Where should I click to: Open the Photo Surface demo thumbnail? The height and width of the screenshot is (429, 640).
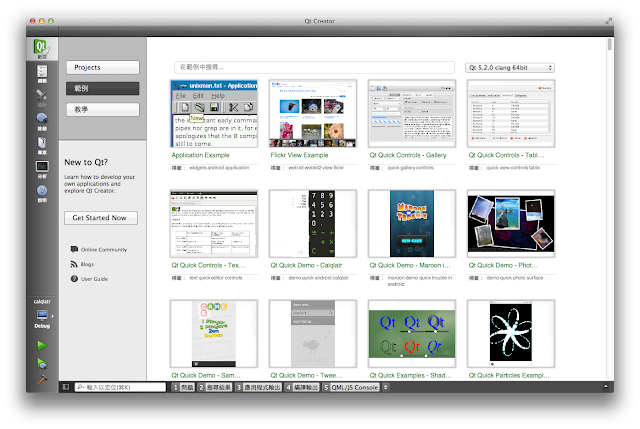click(x=511, y=224)
